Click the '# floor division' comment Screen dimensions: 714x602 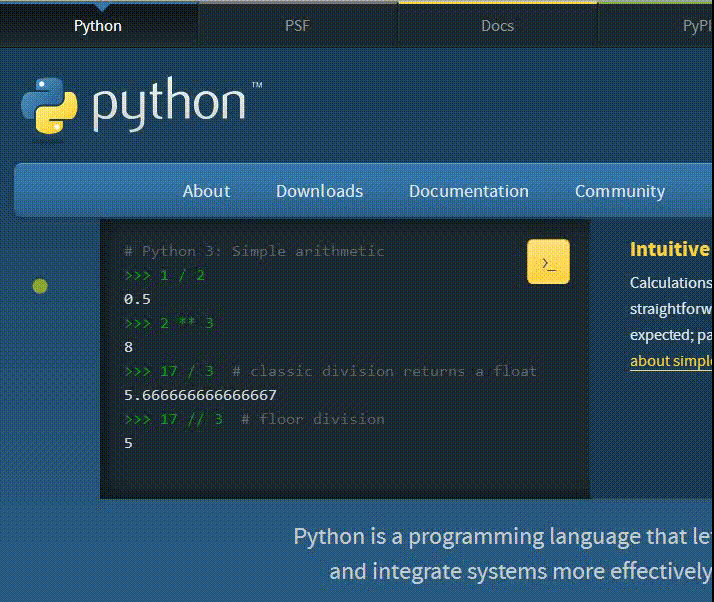tap(313, 419)
